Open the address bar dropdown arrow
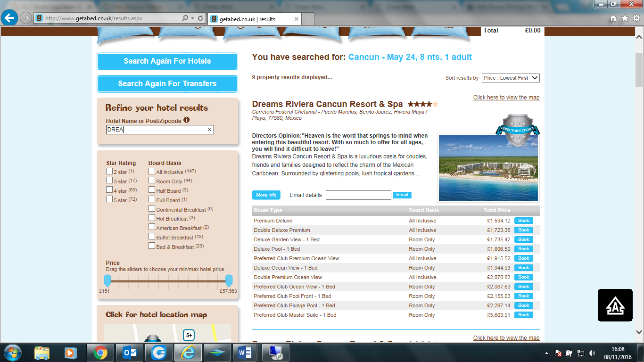This screenshot has width=644, height=362. 193,18
